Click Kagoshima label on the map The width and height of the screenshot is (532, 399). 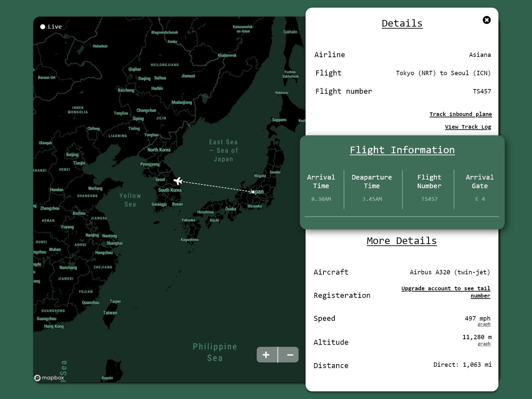coord(190,239)
